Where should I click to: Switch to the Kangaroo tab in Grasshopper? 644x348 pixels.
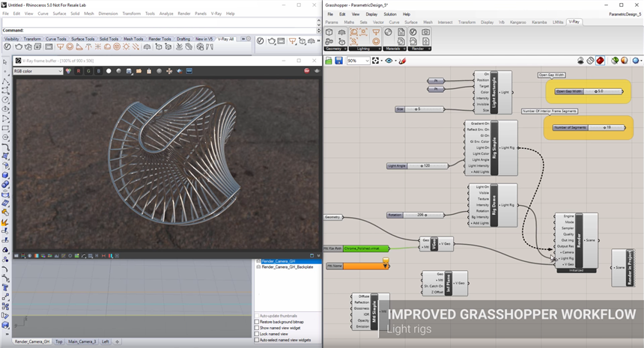[x=519, y=22]
